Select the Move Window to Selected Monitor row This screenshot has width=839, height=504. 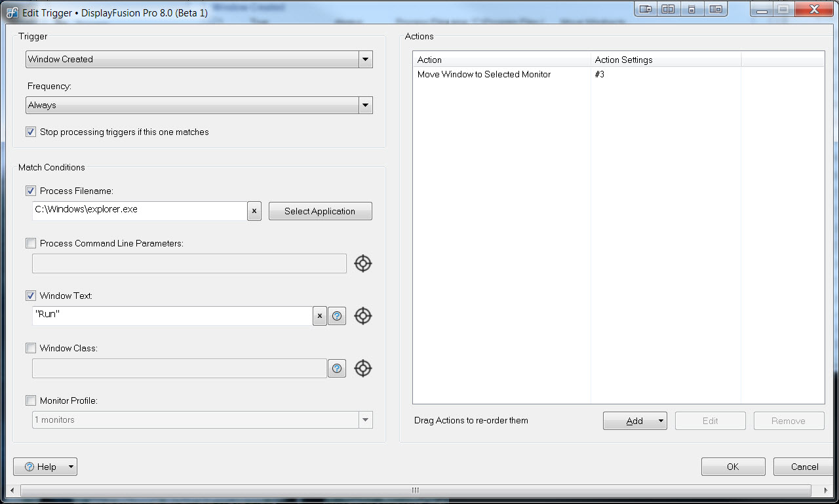pyautogui.click(x=484, y=75)
